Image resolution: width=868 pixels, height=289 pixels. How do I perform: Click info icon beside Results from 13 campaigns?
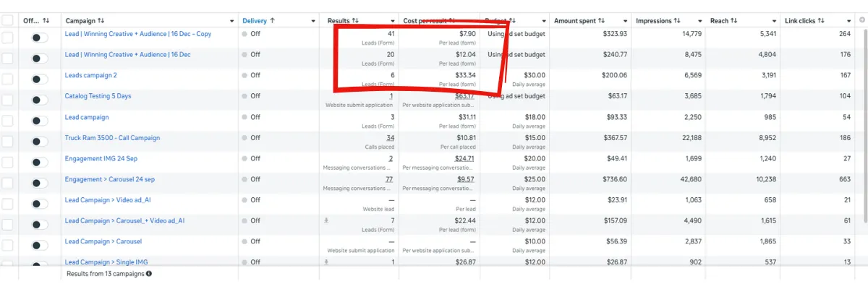pos(149,274)
